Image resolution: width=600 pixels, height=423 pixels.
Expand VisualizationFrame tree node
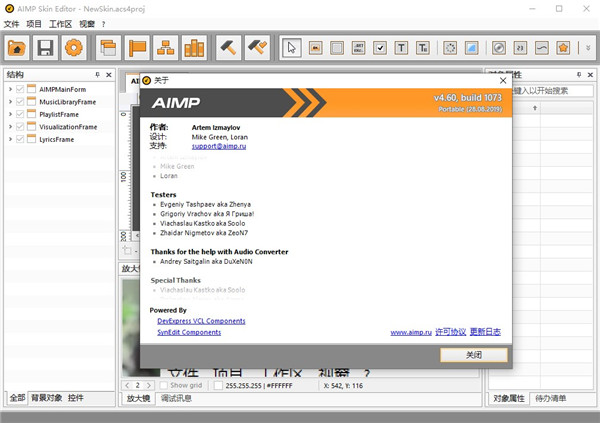pyautogui.click(x=10, y=127)
